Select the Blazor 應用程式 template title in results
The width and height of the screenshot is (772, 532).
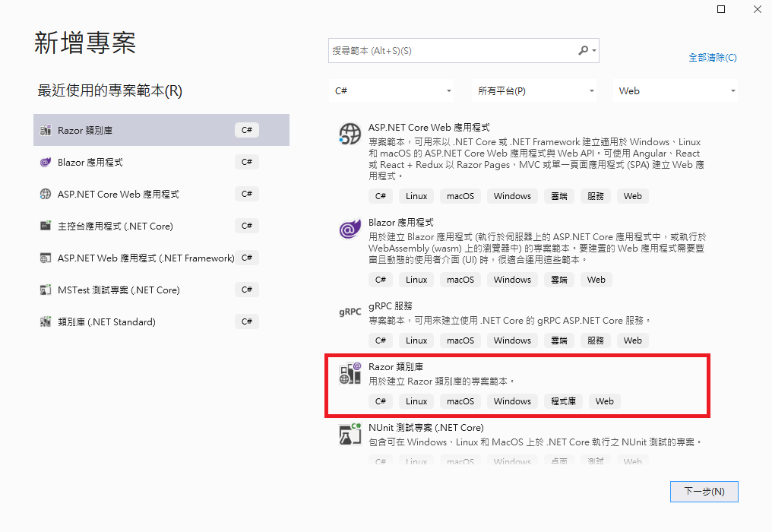point(400,223)
